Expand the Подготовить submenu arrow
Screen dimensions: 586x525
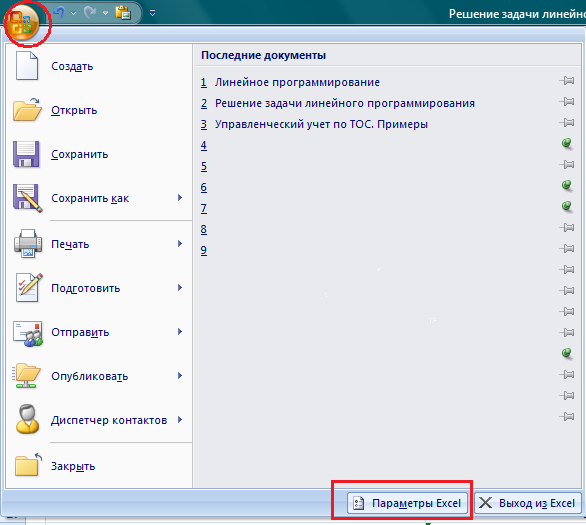coord(180,288)
